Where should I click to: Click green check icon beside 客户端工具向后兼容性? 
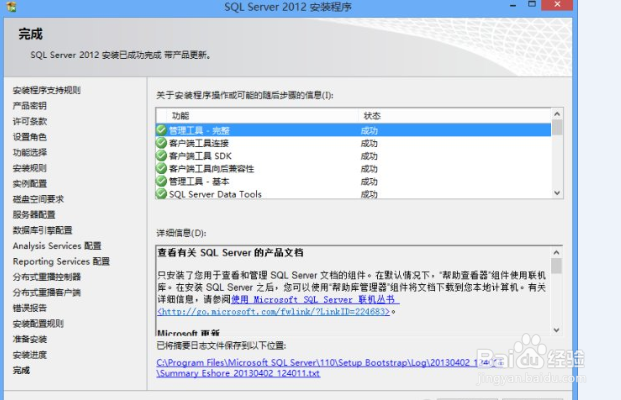click(161, 168)
